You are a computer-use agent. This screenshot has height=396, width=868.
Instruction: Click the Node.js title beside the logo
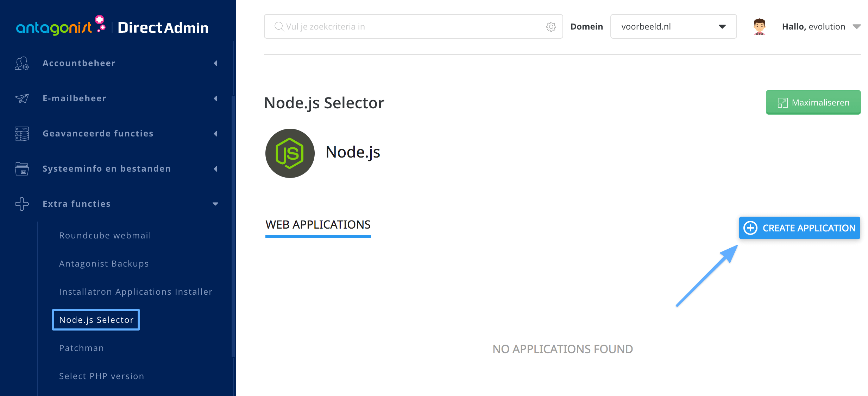353,152
